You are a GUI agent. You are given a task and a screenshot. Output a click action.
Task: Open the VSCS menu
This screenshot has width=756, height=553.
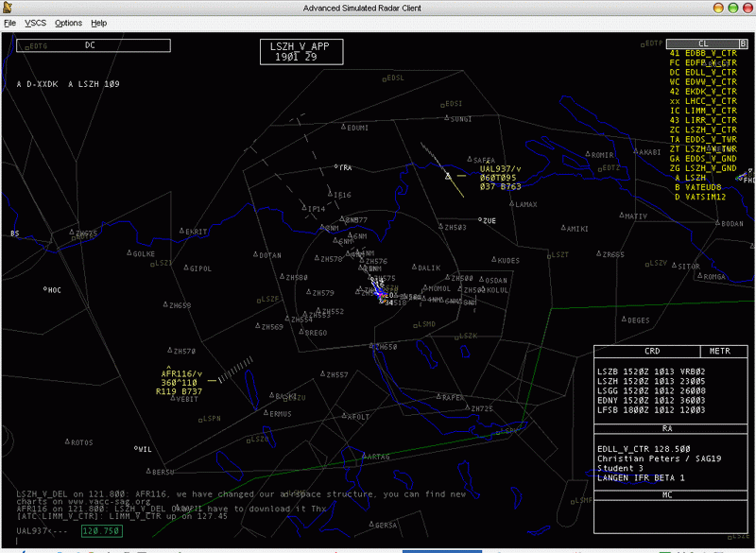point(35,22)
